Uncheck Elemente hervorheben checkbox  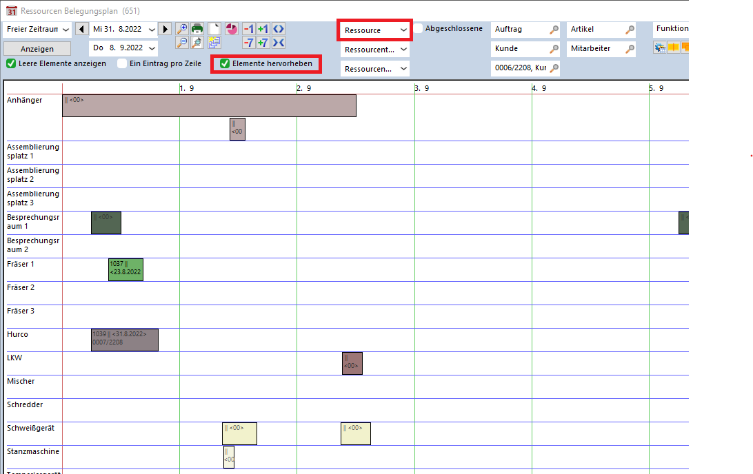pyautogui.click(x=225, y=64)
